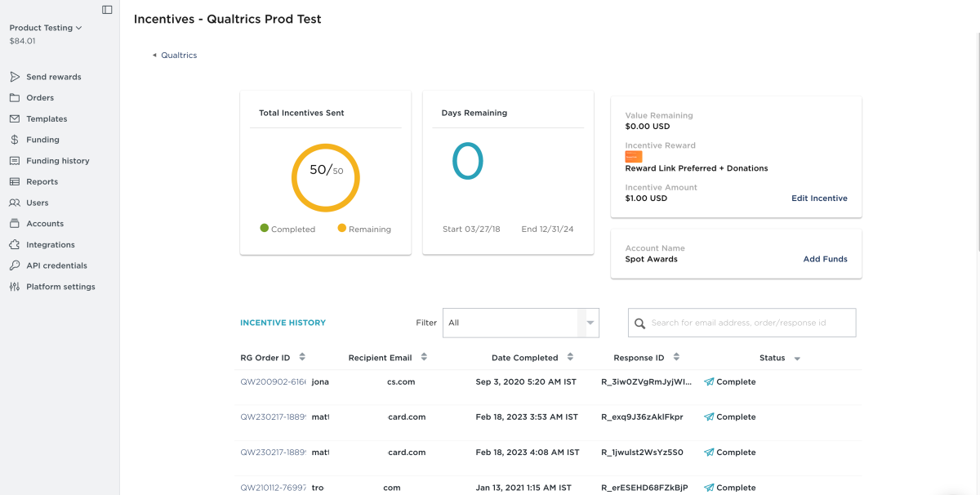Open the Filter dropdown showing All
This screenshot has height=495, width=980.
(521, 323)
